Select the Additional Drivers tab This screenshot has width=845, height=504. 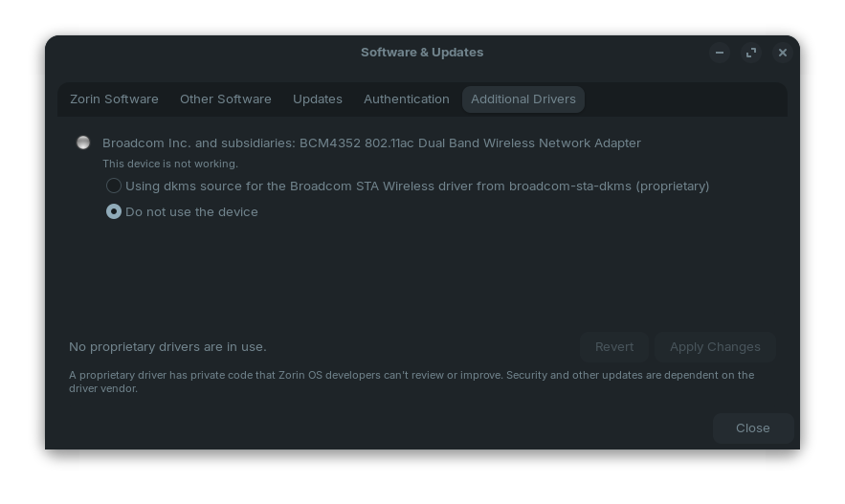click(x=523, y=99)
